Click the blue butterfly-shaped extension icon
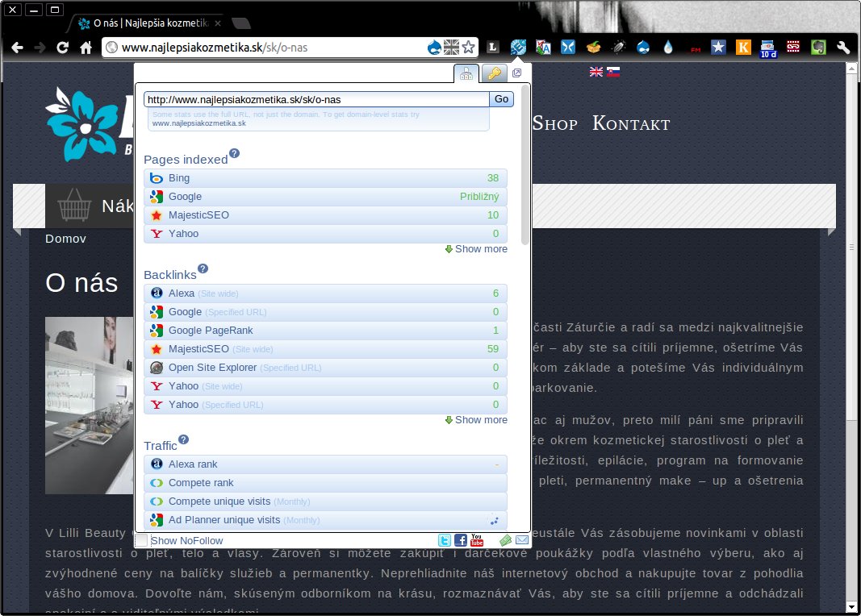The height and width of the screenshot is (616, 861). tap(568, 48)
